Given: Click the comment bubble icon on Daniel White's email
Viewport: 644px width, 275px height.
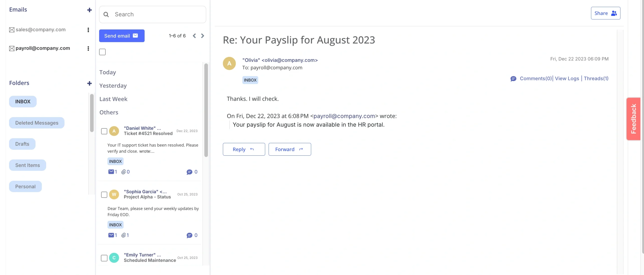Looking at the screenshot, I should [189, 172].
